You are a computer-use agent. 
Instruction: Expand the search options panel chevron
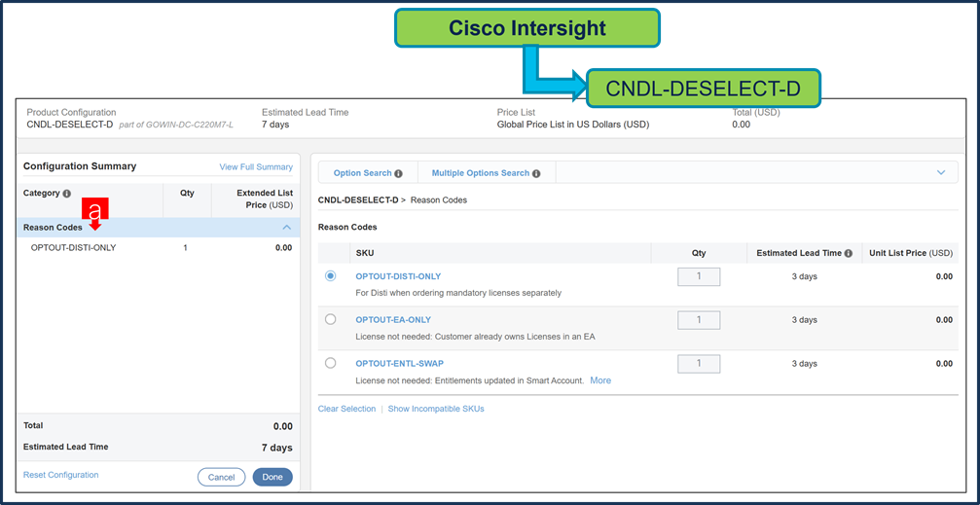[941, 172]
